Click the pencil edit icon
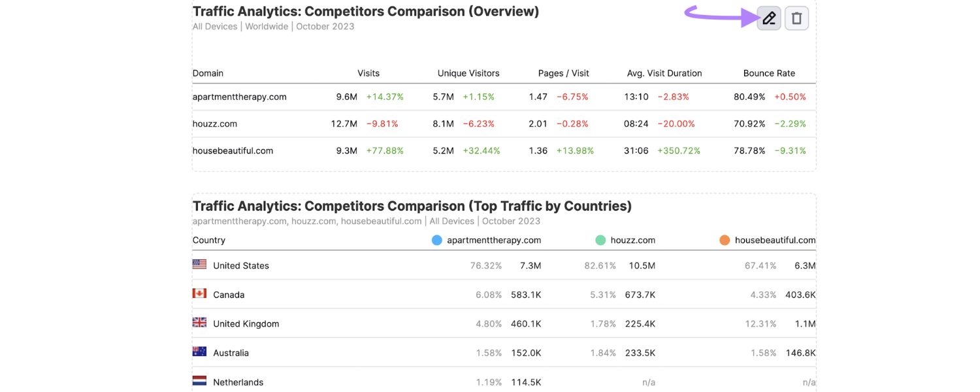Viewport: 980px width, 392px height. [768, 18]
